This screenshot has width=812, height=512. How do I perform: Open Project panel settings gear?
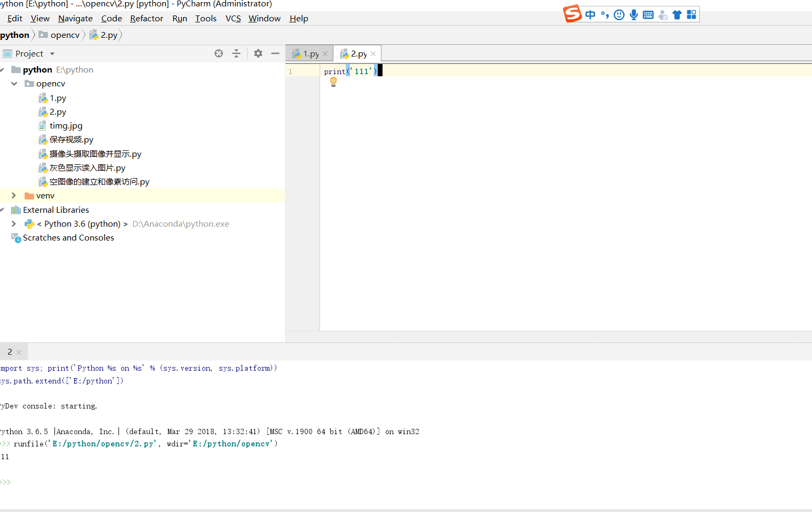pos(258,53)
